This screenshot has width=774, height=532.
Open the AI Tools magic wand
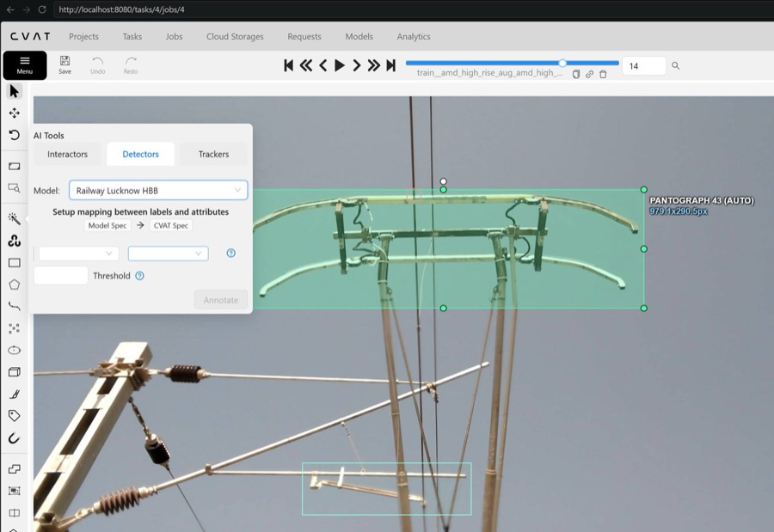pos(15,218)
